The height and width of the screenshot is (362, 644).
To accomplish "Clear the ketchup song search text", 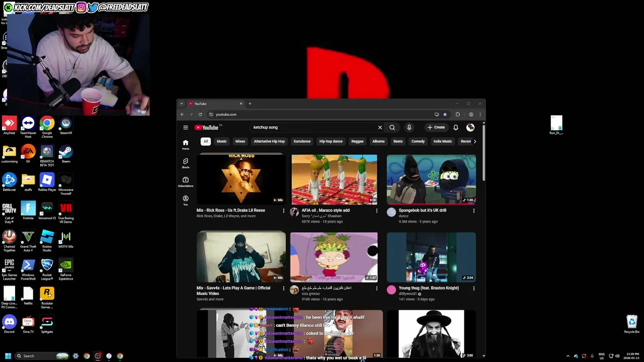I will click(380, 128).
